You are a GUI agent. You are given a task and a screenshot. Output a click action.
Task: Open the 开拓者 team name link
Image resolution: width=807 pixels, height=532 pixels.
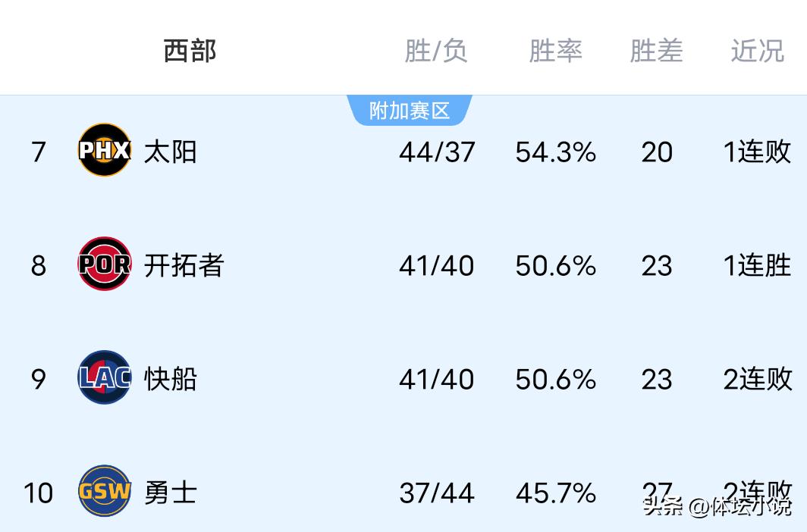[x=184, y=265]
